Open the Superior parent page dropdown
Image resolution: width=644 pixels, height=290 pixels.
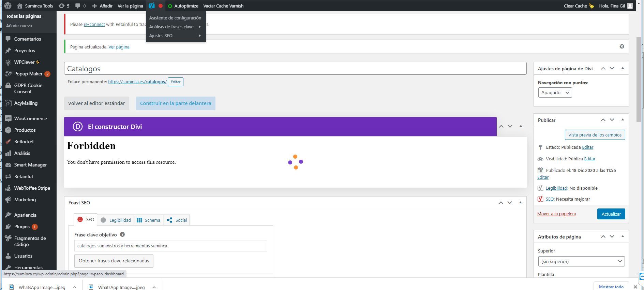coord(581,261)
